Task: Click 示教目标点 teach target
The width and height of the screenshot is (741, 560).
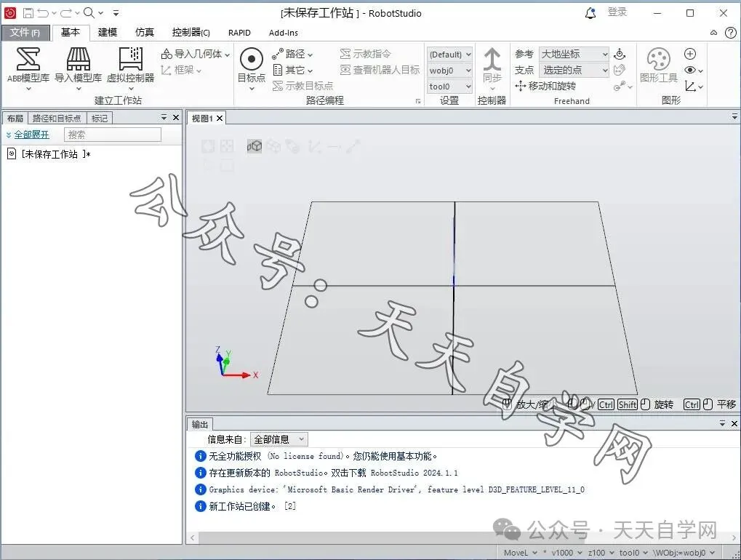Action: click(x=303, y=86)
